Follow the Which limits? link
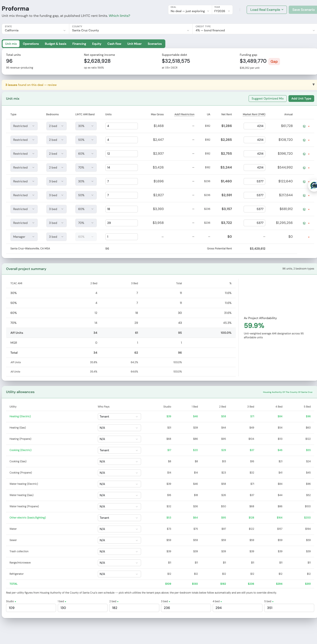This screenshot has height=644, width=317. [x=119, y=16]
